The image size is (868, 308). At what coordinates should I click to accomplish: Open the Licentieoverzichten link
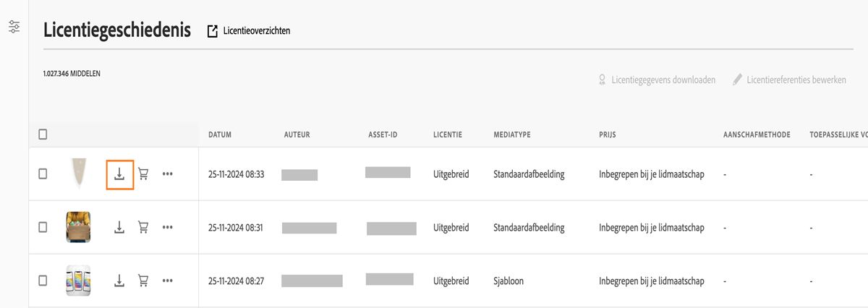point(257,30)
